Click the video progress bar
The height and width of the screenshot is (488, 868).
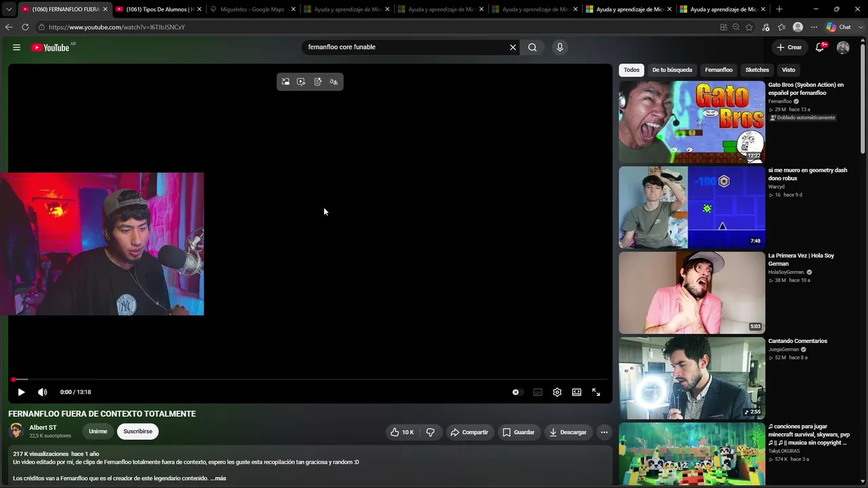click(310, 380)
